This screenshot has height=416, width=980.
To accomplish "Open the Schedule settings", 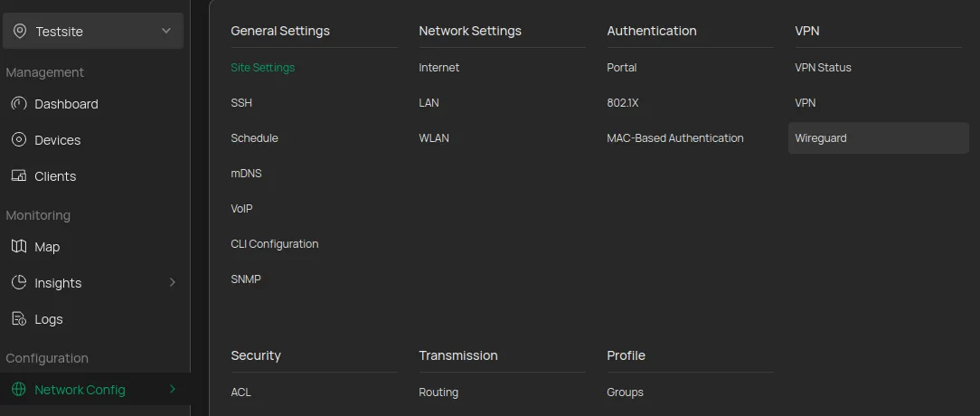I will [254, 137].
